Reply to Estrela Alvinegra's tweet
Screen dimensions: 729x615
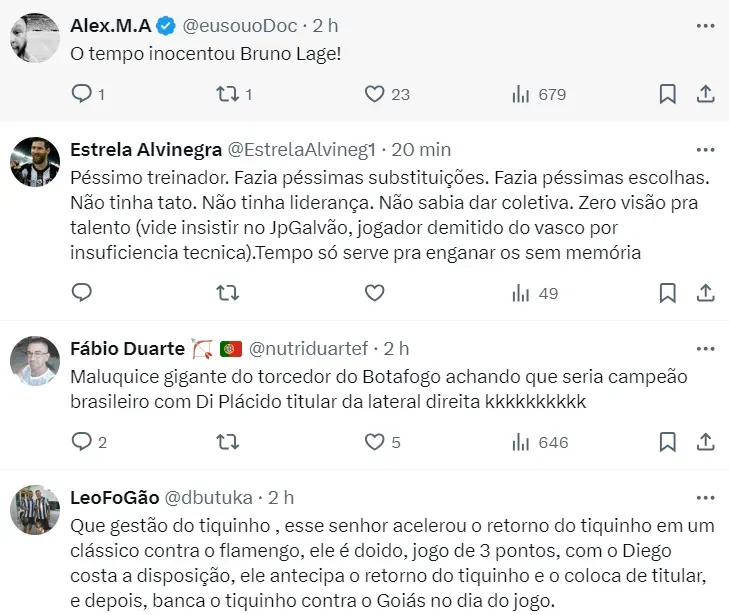point(82,293)
